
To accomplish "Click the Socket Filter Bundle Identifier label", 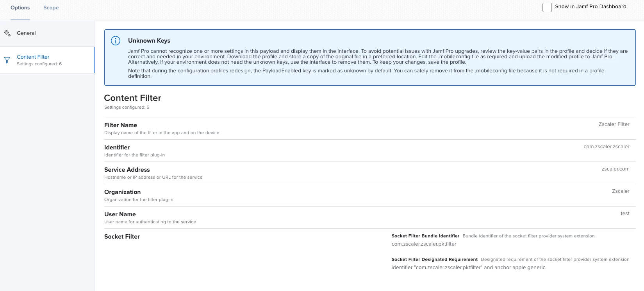I will pos(426,236).
